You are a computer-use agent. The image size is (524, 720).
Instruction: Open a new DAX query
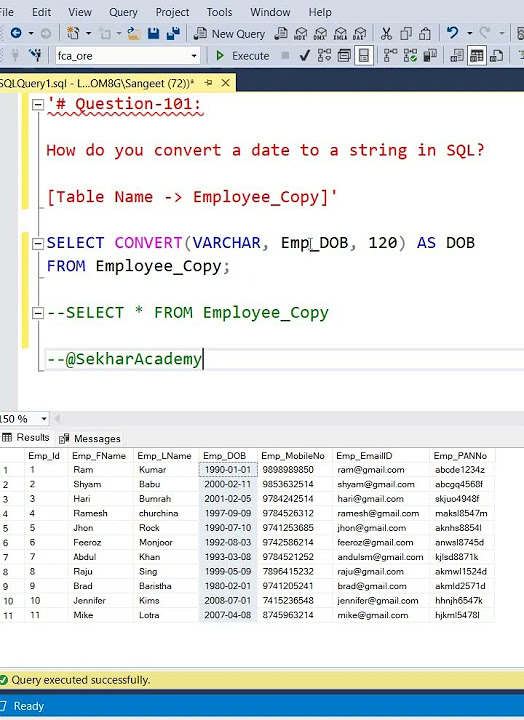coord(360,34)
